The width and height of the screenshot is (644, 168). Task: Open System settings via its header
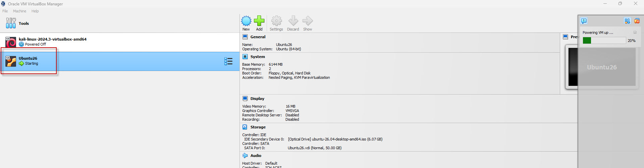(258, 57)
